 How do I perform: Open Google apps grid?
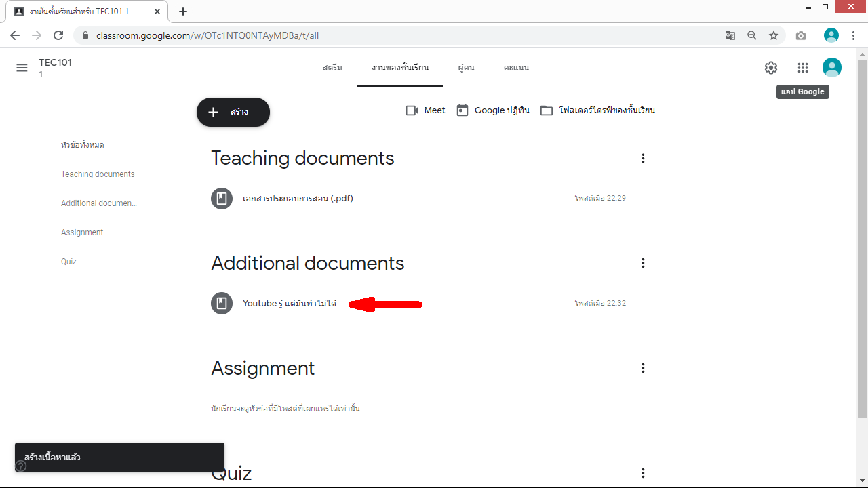803,68
